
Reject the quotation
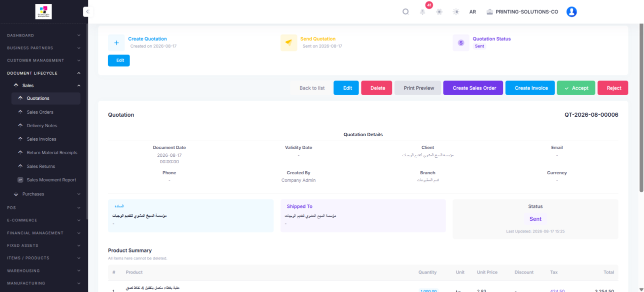coord(613,88)
